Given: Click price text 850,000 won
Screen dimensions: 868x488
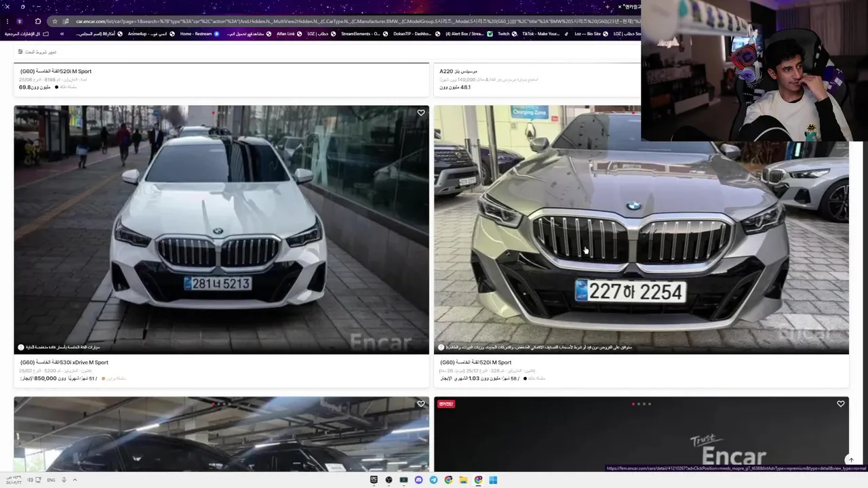Looking at the screenshot, I should [58, 379].
